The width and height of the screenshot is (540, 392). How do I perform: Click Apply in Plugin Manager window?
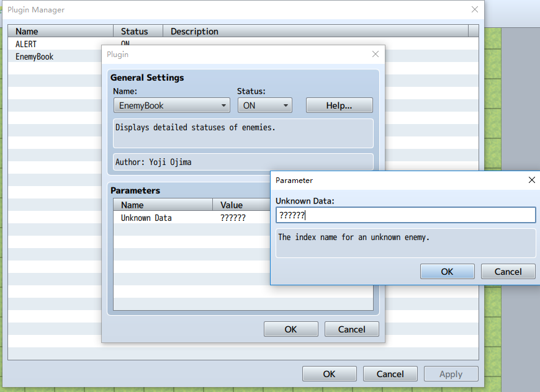(x=451, y=374)
